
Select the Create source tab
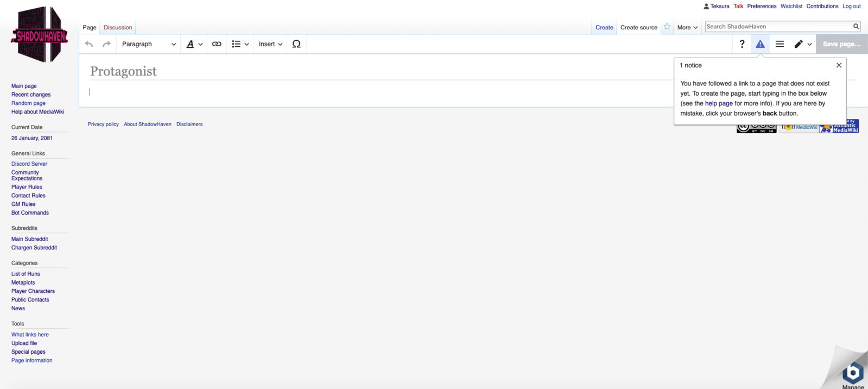tap(638, 27)
